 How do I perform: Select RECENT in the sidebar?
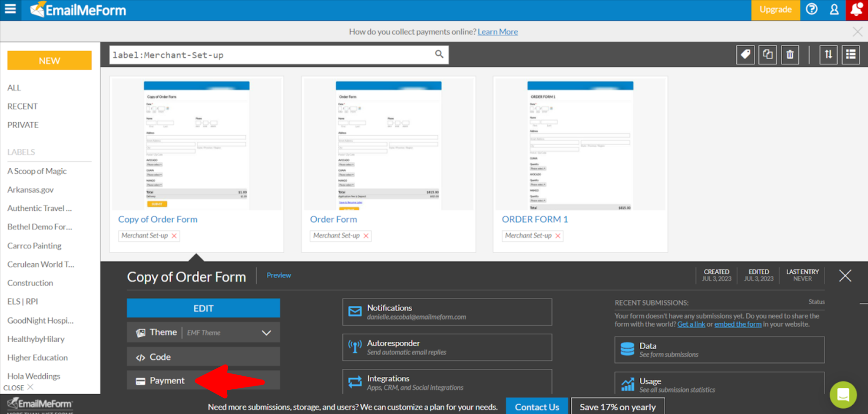pos(22,106)
